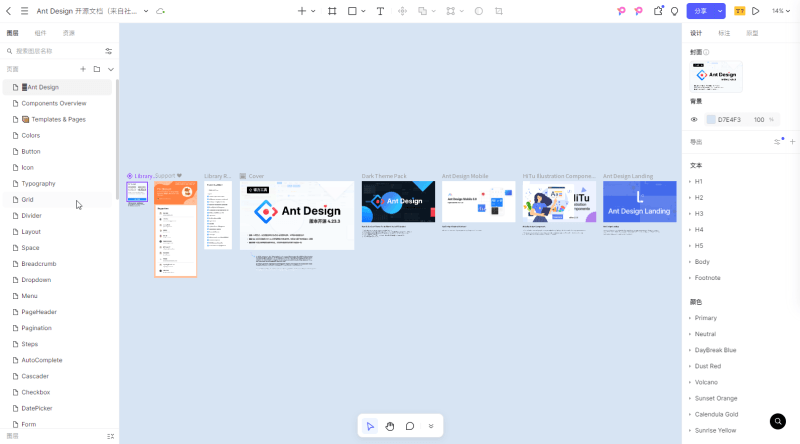Click the export settings icon

[778, 142]
